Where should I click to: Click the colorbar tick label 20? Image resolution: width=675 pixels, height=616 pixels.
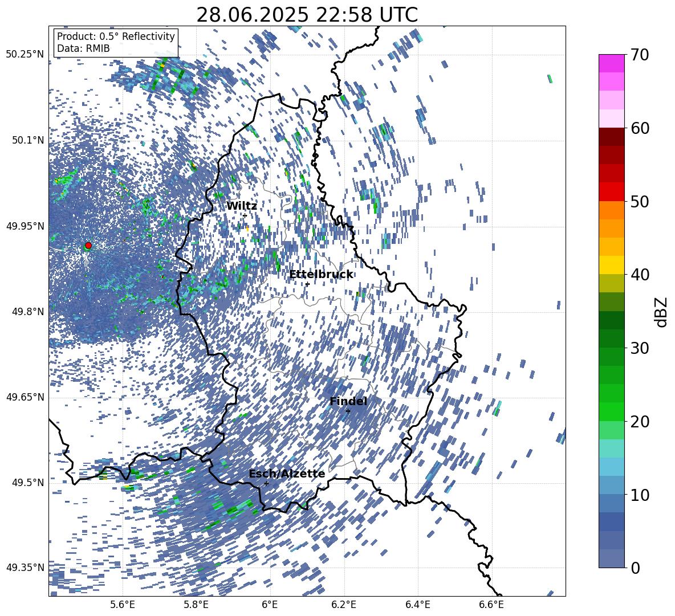coord(640,421)
